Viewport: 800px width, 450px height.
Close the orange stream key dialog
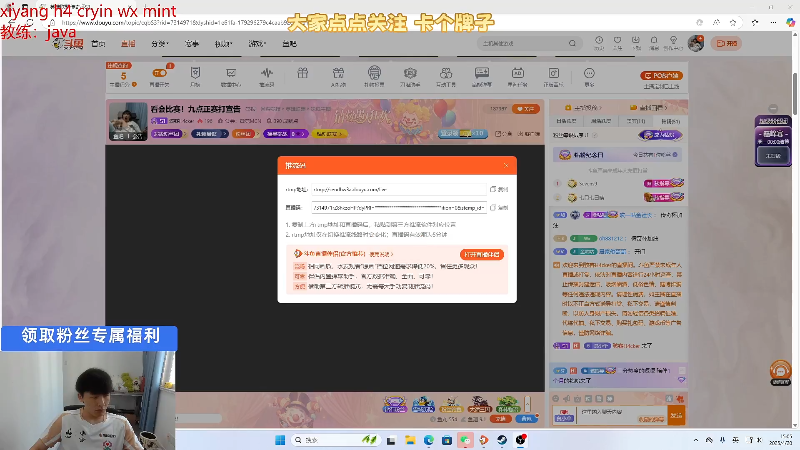[x=506, y=165]
